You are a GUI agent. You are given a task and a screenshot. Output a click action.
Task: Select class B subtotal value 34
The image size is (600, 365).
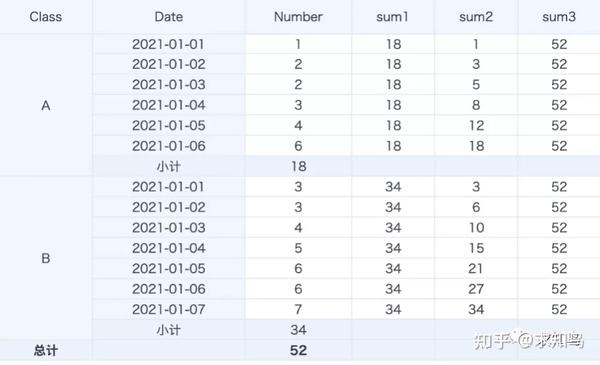[x=298, y=329]
